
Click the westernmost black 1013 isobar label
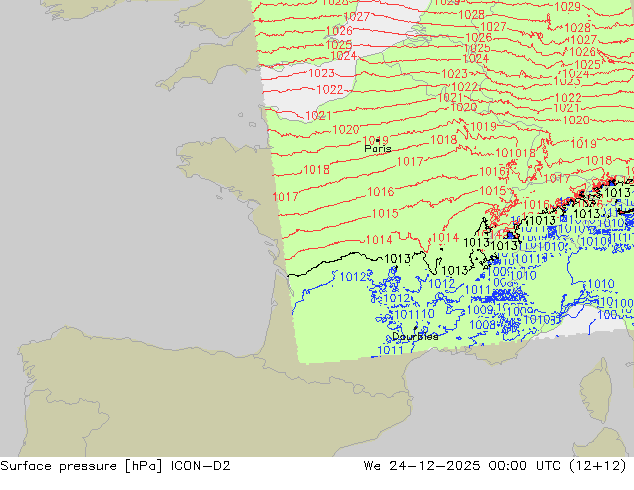point(397,259)
